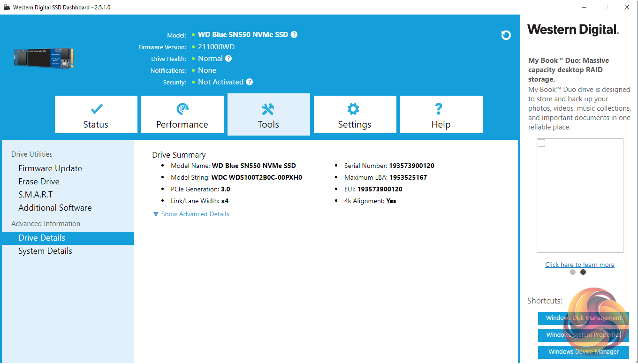This screenshot has height=364, width=638.
Task: Select the second dark carousel dot
Action: [583, 272]
